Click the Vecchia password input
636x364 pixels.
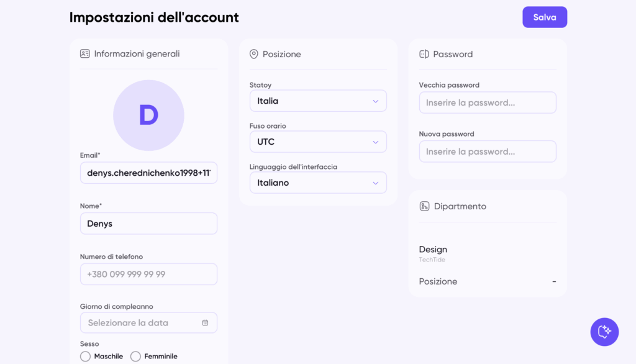(487, 103)
